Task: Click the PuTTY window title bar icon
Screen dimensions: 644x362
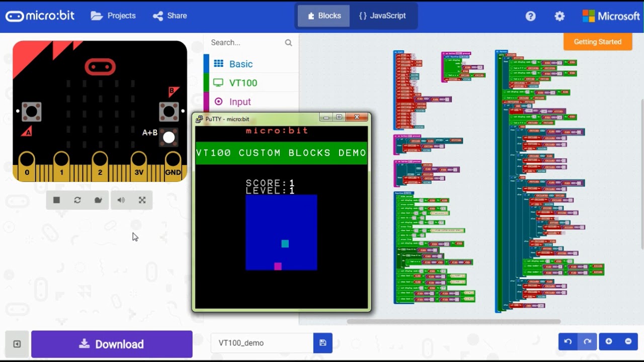Action: coord(199,119)
